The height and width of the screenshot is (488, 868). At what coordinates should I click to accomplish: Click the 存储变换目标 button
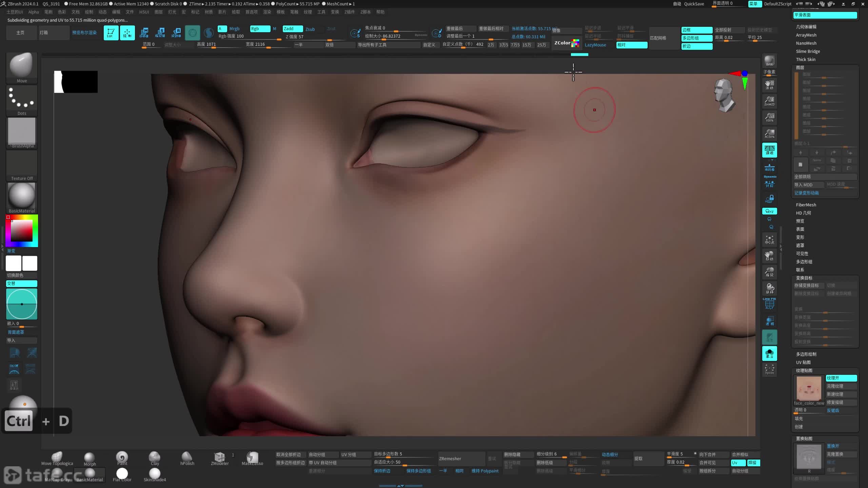coord(809,285)
